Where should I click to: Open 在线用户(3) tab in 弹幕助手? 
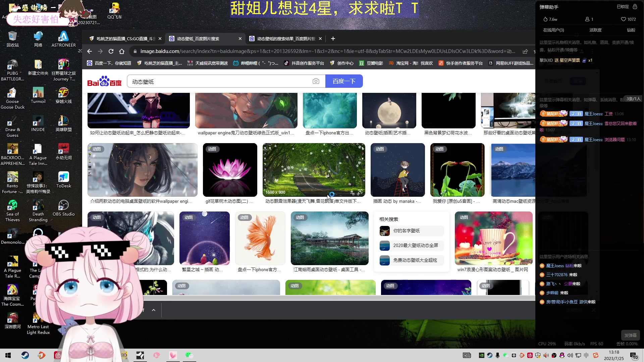(553, 30)
